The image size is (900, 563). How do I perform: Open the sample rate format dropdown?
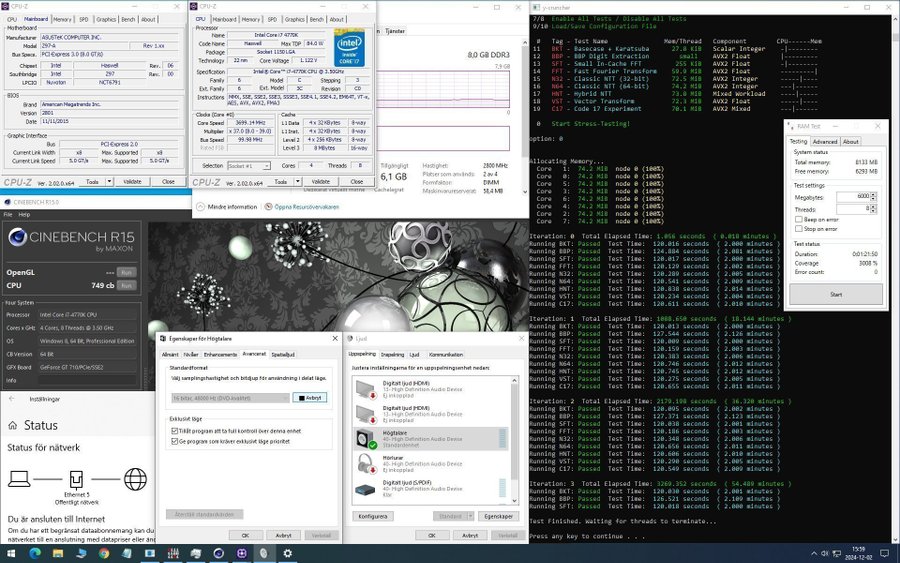point(230,398)
